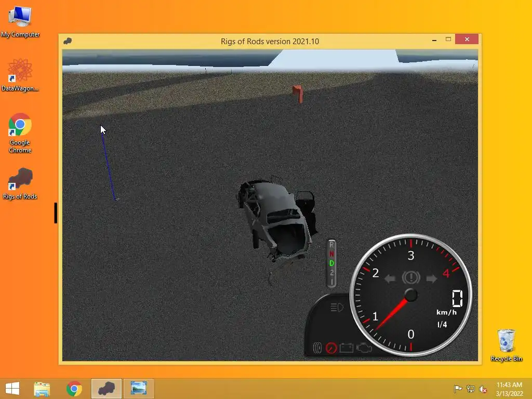Click the km/h label in the gauge
The image size is (532, 399).
pyautogui.click(x=446, y=312)
